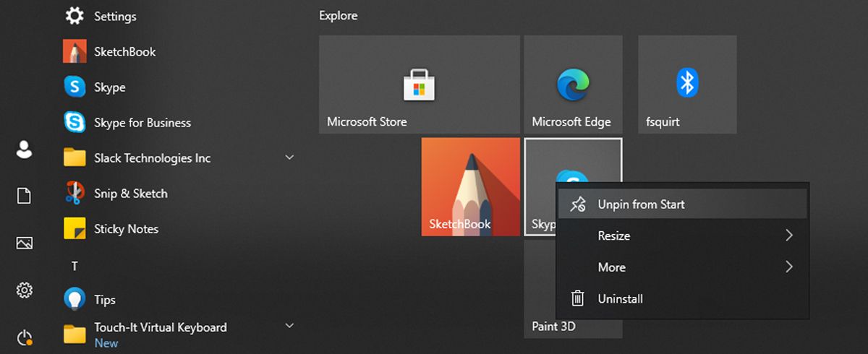Open Touch-It Virtual Keyboard folder icon
This screenshot has height=354, width=868.
pyautogui.click(x=75, y=334)
